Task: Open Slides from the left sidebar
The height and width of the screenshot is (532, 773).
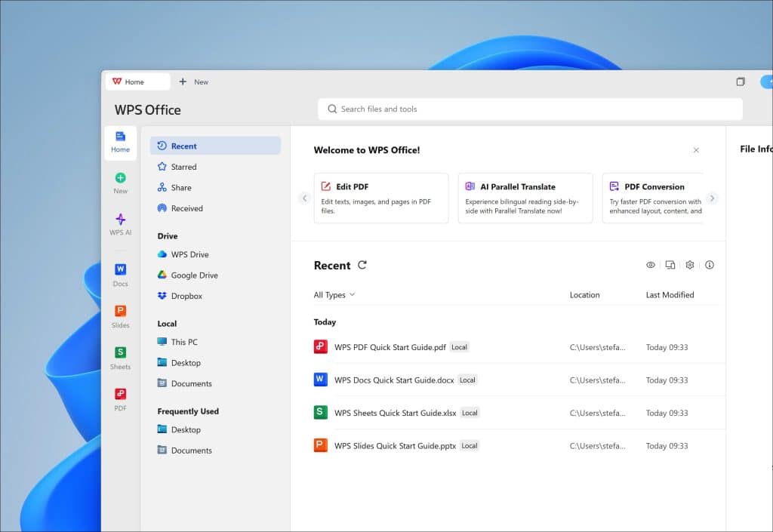Action: [120, 316]
